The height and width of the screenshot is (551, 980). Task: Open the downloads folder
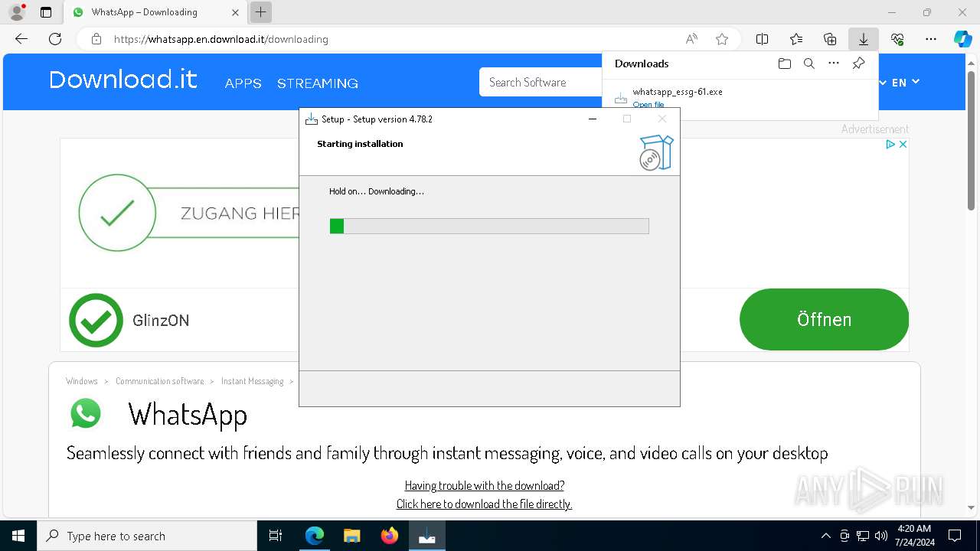(x=784, y=64)
